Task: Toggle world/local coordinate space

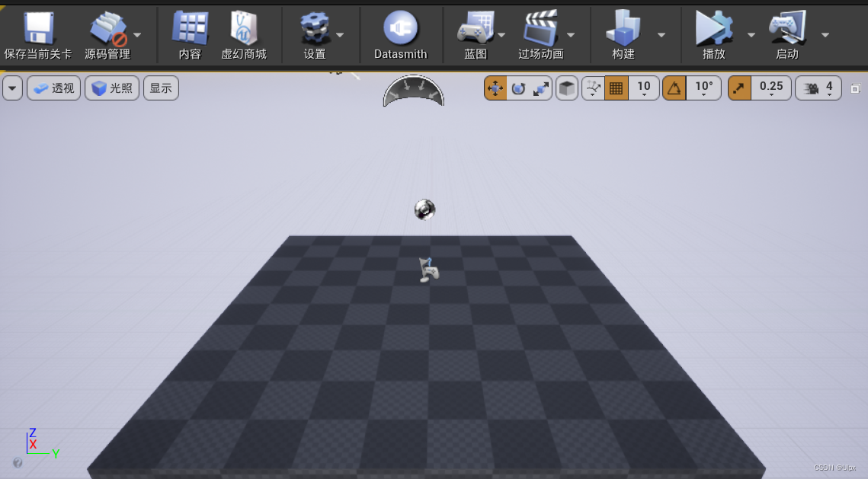Action: pos(567,88)
